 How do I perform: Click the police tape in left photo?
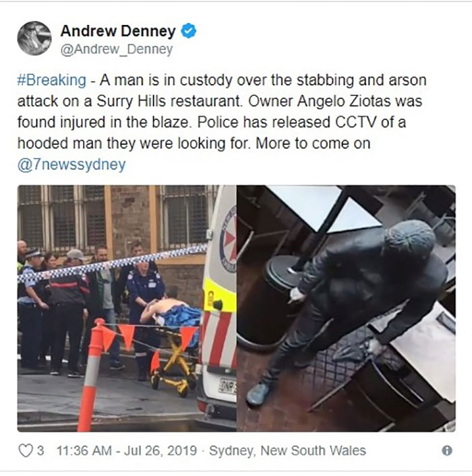[113, 262]
